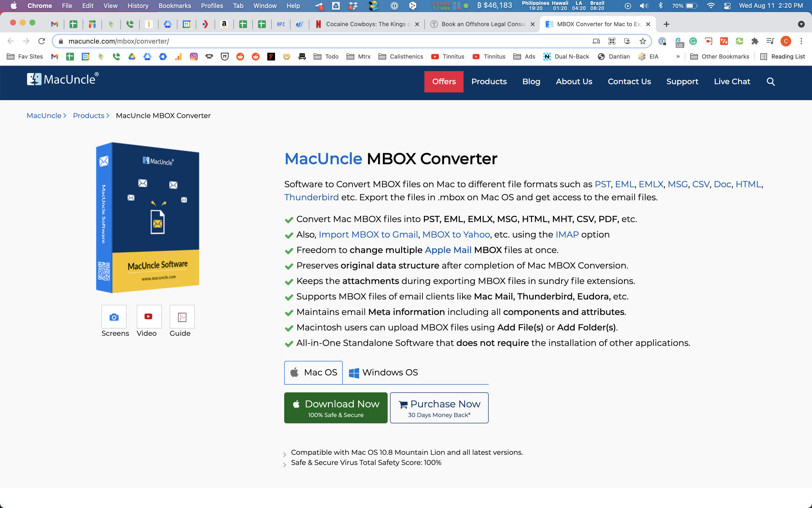Click the Chrome profile avatar
The width and height of the screenshot is (812, 508).
[x=785, y=41]
